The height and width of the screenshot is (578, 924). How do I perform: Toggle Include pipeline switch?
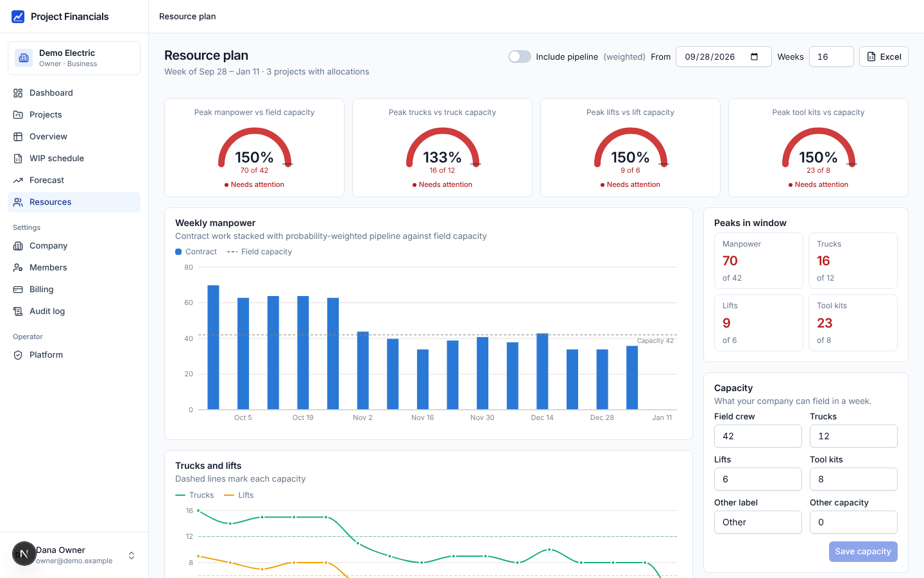coord(520,57)
